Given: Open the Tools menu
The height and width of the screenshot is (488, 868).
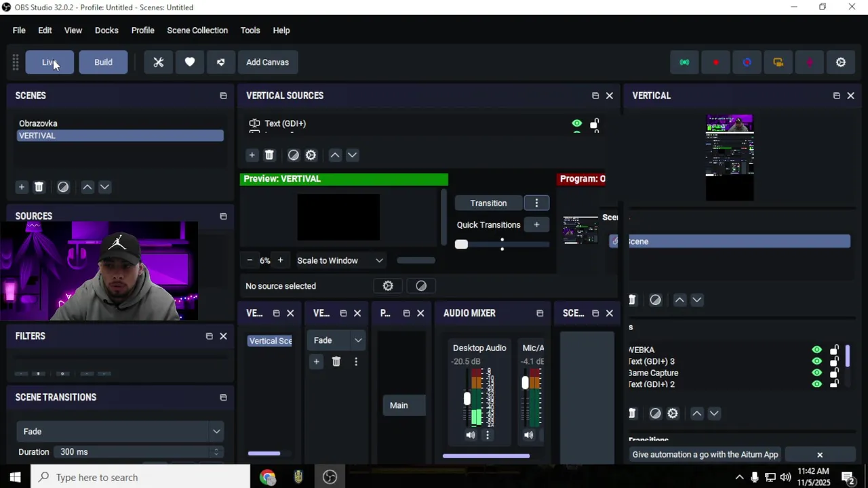Looking at the screenshot, I should 250,30.
